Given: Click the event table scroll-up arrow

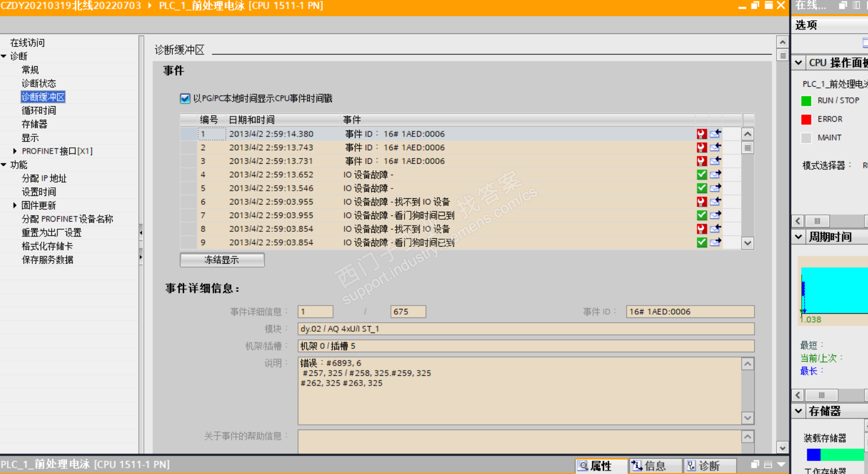Looking at the screenshot, I should 747,134.
